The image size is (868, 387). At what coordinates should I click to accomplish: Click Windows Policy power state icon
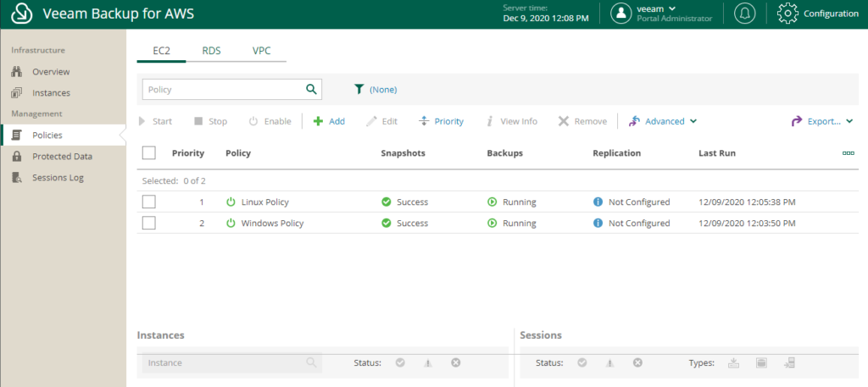coord(231,223)
